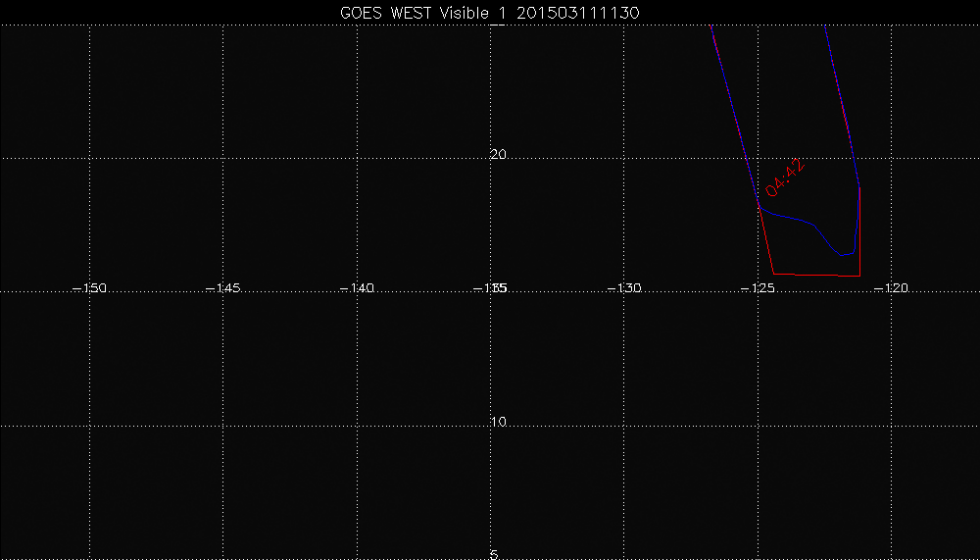The height and width of the screenshot is (560, 980).
Task: Click the longitude label -140
Action: tap(357, 287)
